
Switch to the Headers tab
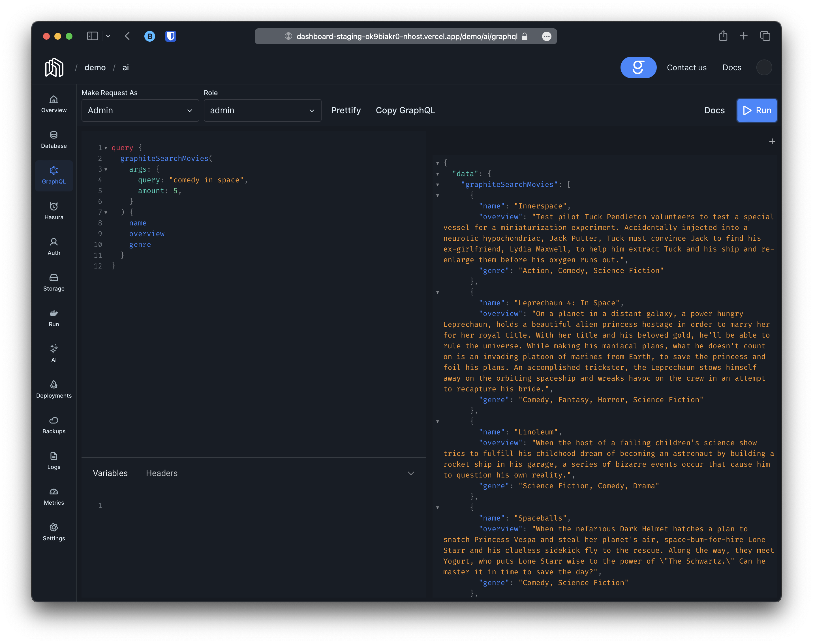(x=162, y=473)
